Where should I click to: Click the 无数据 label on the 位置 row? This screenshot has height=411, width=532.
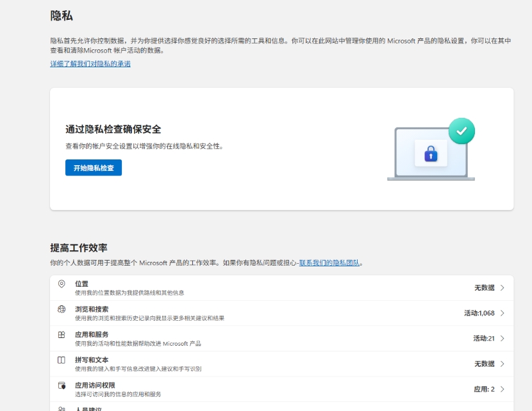tap(484, 287)
